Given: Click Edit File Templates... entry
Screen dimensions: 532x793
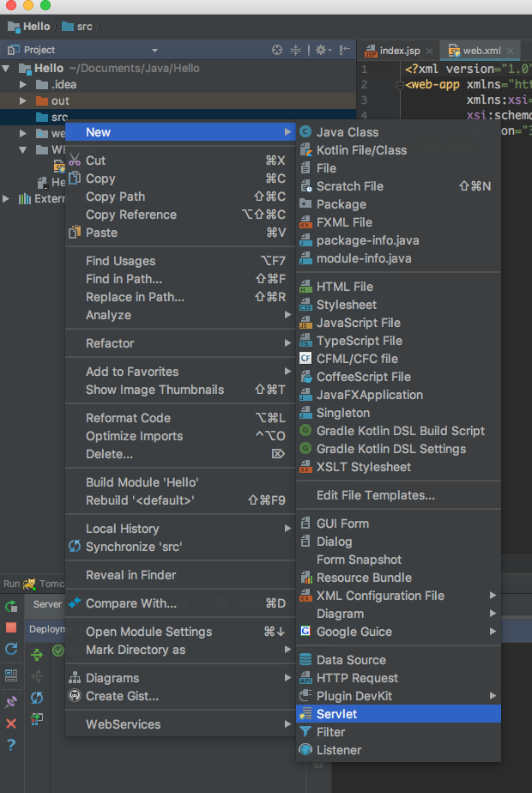Looking at the screenshot, I should click(398, 495).
